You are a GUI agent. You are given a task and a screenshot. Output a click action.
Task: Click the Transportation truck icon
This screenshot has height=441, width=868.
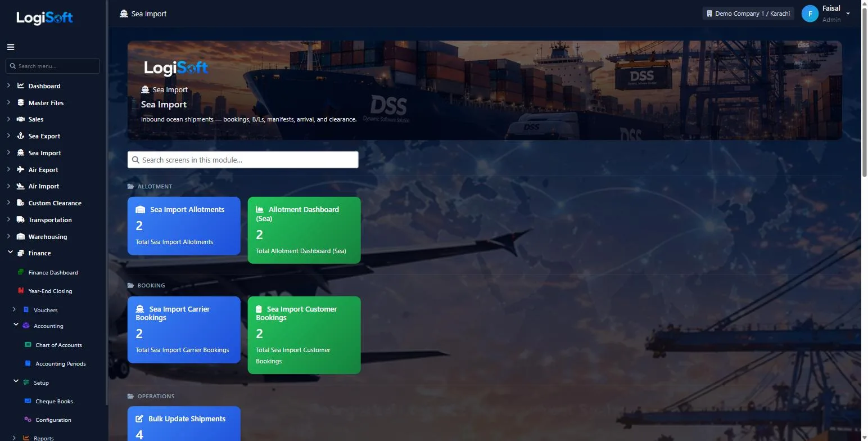click(x=21, y=220)
